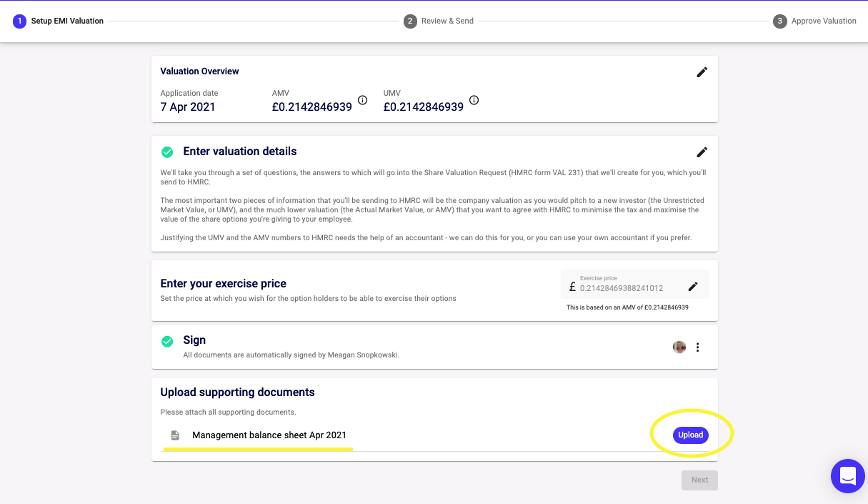Click the signer avatar in the Sign section
This screenshot has width=868, height=504.
pyautogui.click(x=679, y=347)
